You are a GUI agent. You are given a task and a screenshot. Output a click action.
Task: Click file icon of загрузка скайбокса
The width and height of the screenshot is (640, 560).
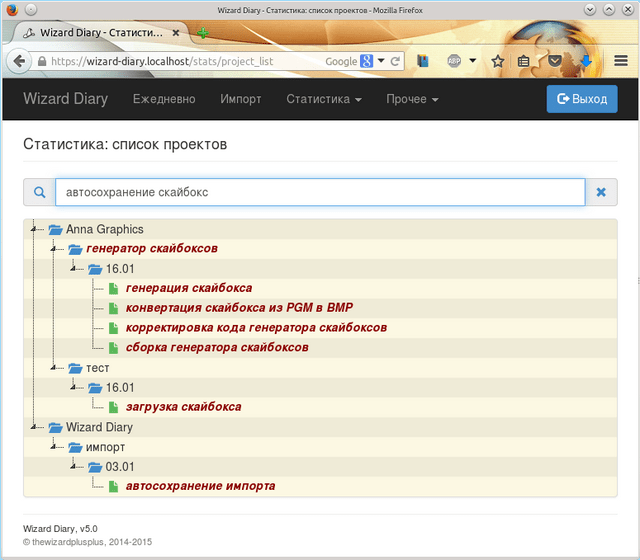click(x=113, y=407)
